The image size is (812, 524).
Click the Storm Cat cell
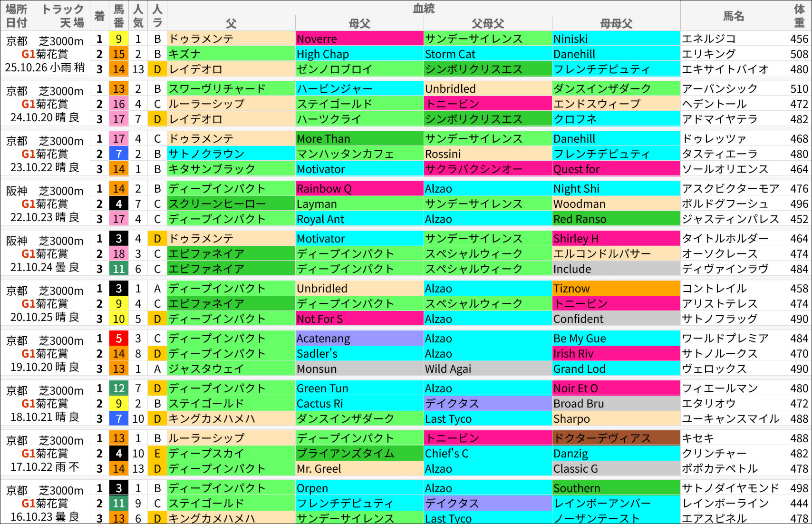coord(488,54)
